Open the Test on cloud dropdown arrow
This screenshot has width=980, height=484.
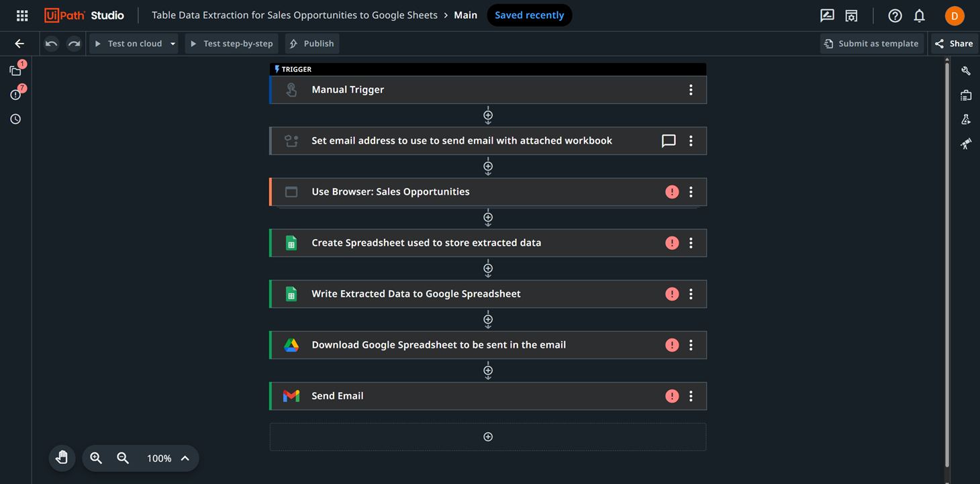173,43
